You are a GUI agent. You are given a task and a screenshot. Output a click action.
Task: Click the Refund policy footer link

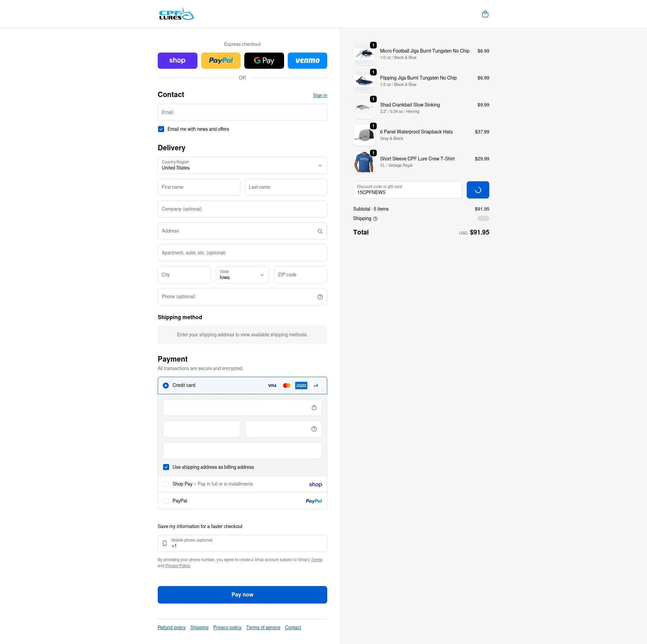[x=172, y=627]
